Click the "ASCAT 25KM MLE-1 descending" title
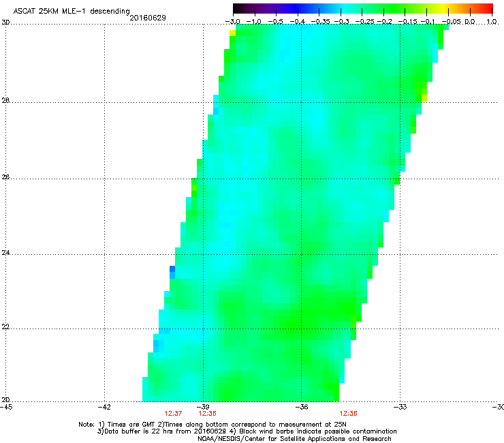The width and height of the screenshot is (504, 443). [x=72, y=12]
